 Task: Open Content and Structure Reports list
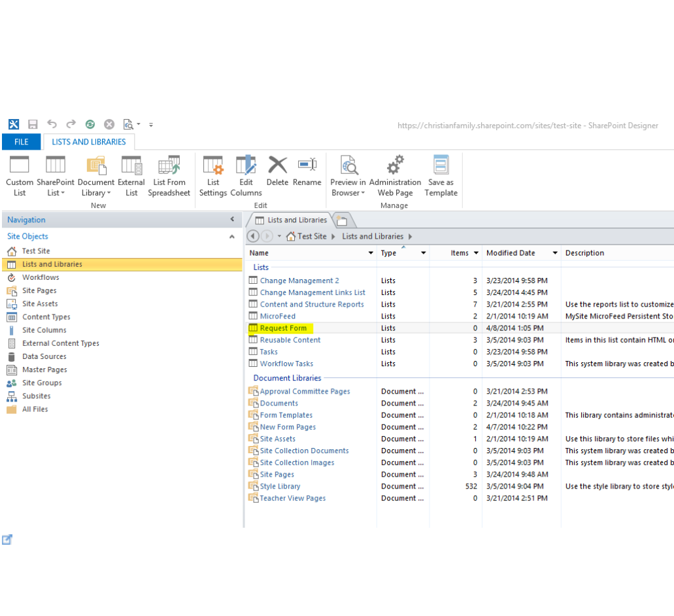click(312, 304)
